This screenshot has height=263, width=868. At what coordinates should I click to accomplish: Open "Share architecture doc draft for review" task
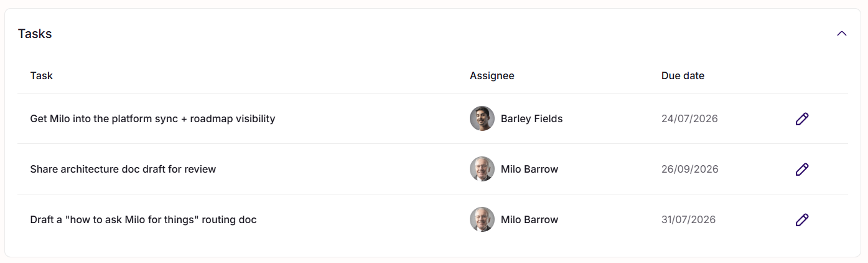click(123, 169)
